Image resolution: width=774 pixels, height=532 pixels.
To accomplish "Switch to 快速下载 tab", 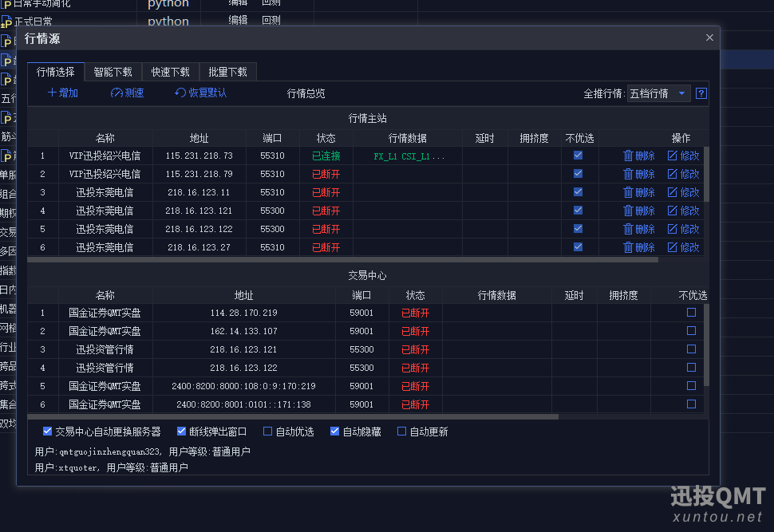I will (170, 72).
